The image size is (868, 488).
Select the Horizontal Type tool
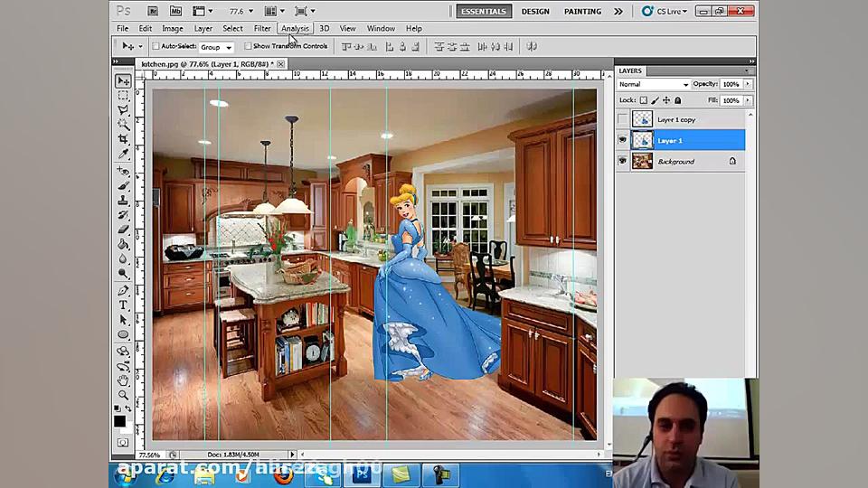tap(123, 305)
